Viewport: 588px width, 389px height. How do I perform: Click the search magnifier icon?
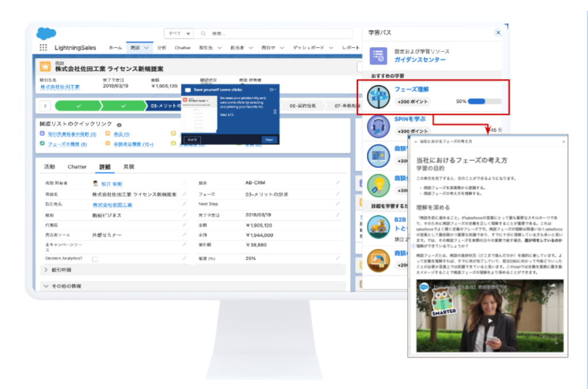[203, 33]
